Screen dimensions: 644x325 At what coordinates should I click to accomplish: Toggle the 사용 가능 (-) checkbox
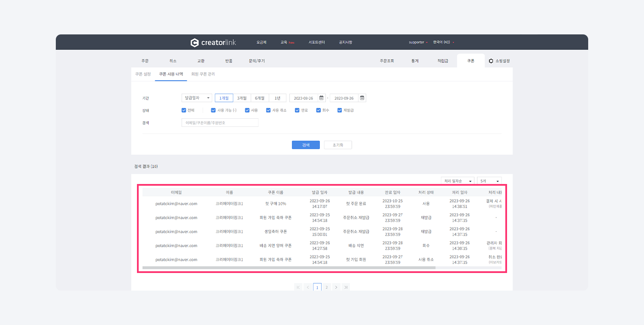tap(213, 110)
